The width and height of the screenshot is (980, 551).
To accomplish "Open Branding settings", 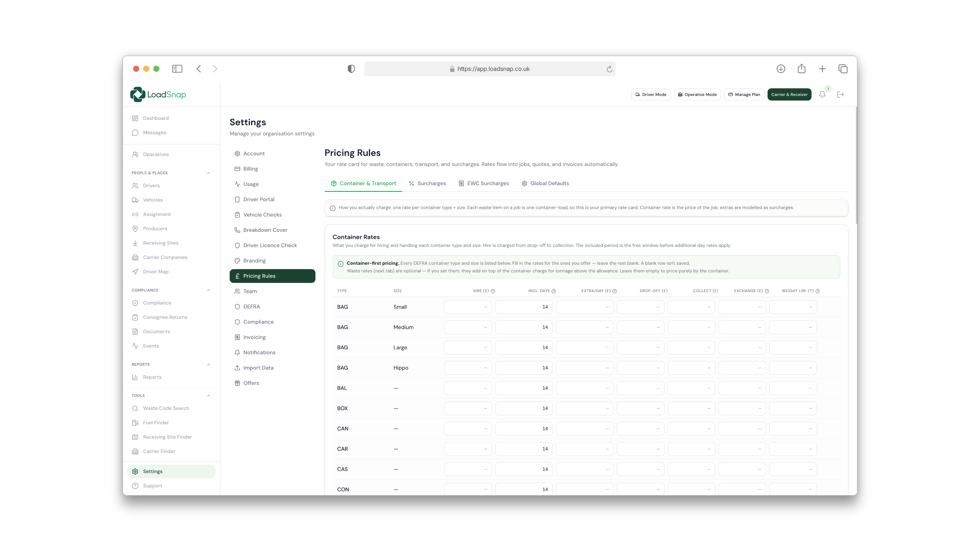I will click(272, 260).
